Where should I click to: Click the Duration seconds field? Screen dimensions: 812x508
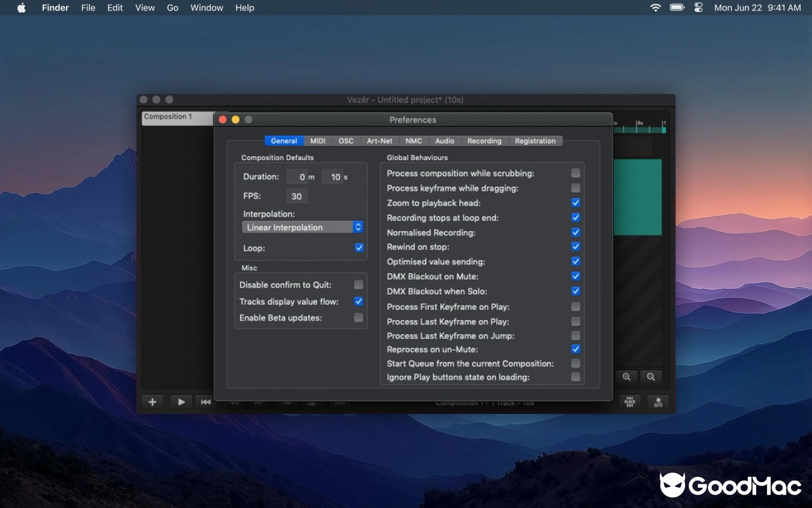coord(333,177)
